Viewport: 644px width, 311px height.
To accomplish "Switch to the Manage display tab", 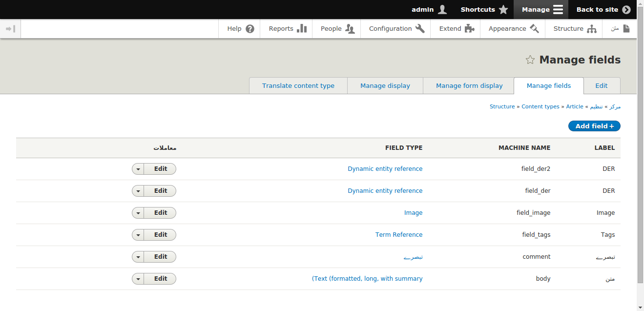I will (x=385, y=85).
